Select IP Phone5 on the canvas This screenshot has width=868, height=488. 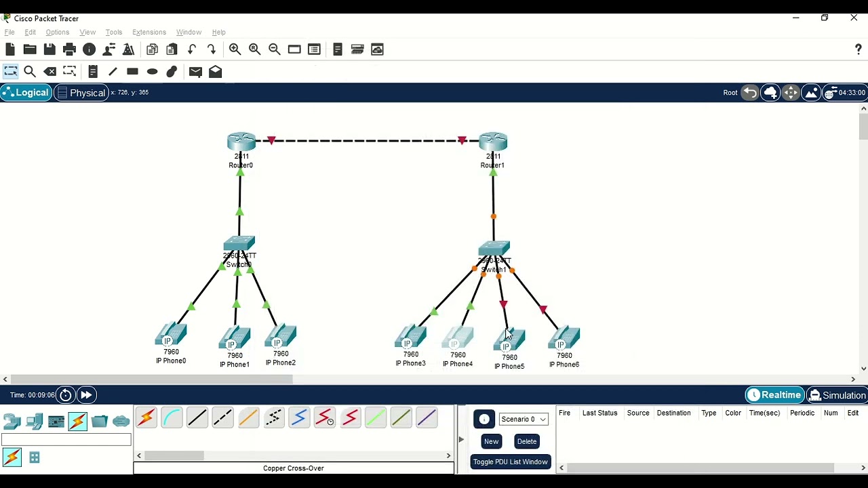tap(509, 340)
